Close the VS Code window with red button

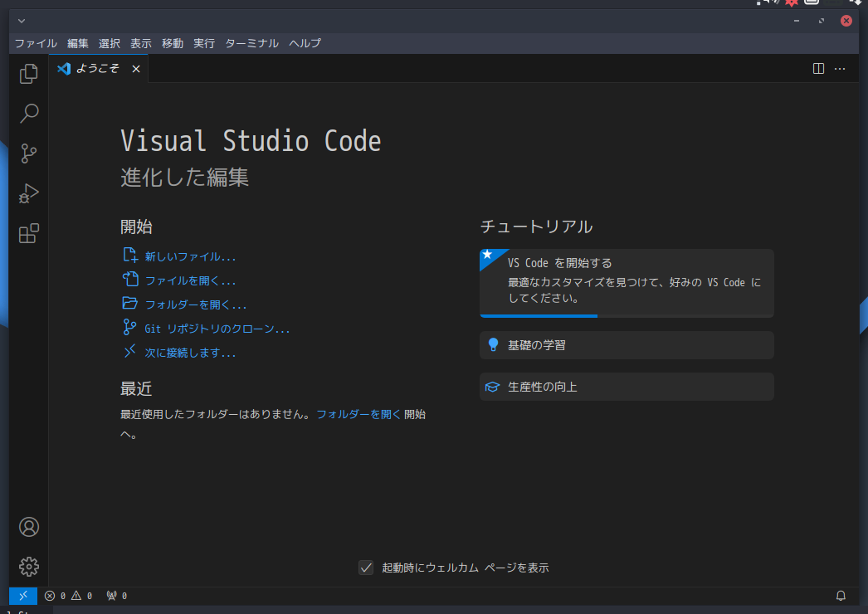coord(846,21)
